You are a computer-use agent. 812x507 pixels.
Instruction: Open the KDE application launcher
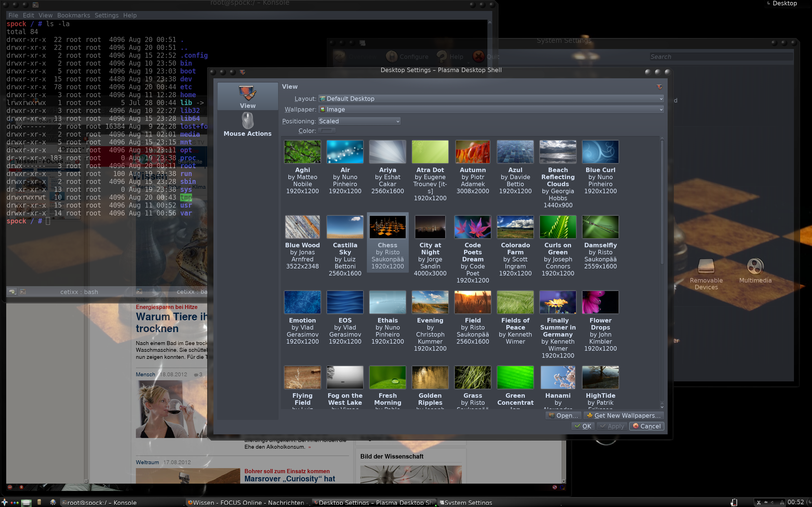coord(4,502)
